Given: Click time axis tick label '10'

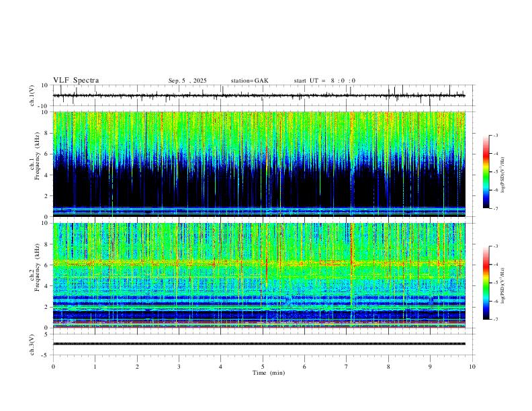Looking at the screenshot, I should pyautogui.click(x=472, y=367).
